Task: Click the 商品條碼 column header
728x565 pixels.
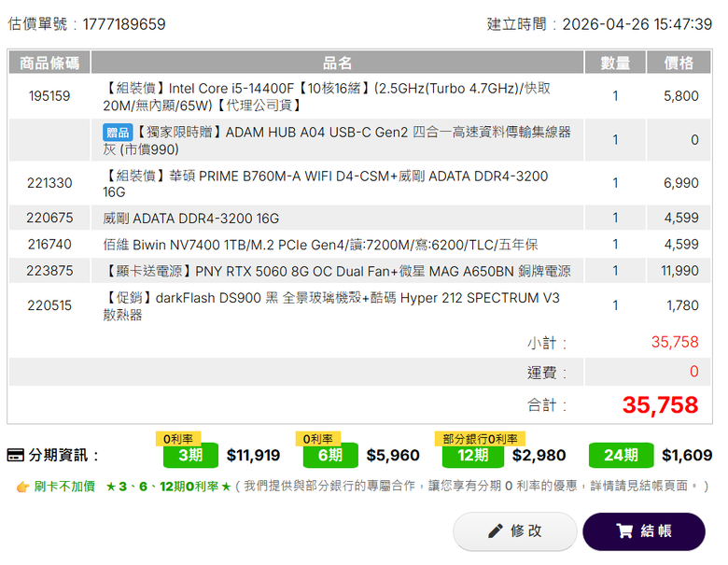Action: click(49, 63)
